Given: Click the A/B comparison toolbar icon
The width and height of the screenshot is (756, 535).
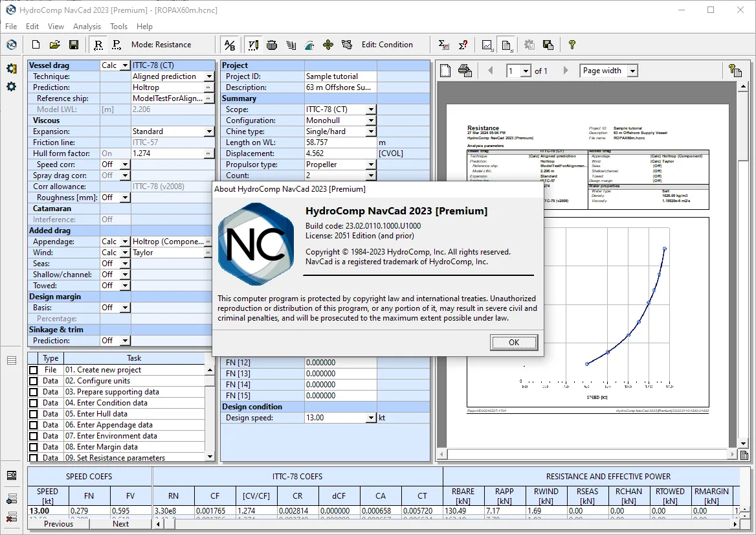Looking at the screenshot, I should pos(230,45).
